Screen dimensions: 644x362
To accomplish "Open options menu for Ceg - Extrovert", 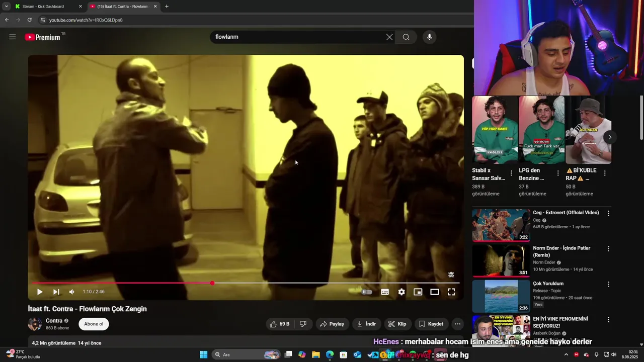I will click(x=608, y=213).
